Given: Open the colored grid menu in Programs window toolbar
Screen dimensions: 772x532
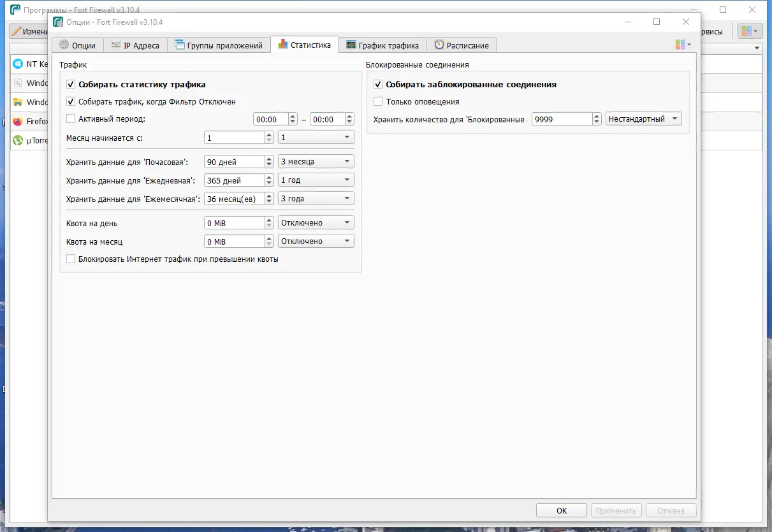Looking at the screenshot, I should click(x=750, y=31).
